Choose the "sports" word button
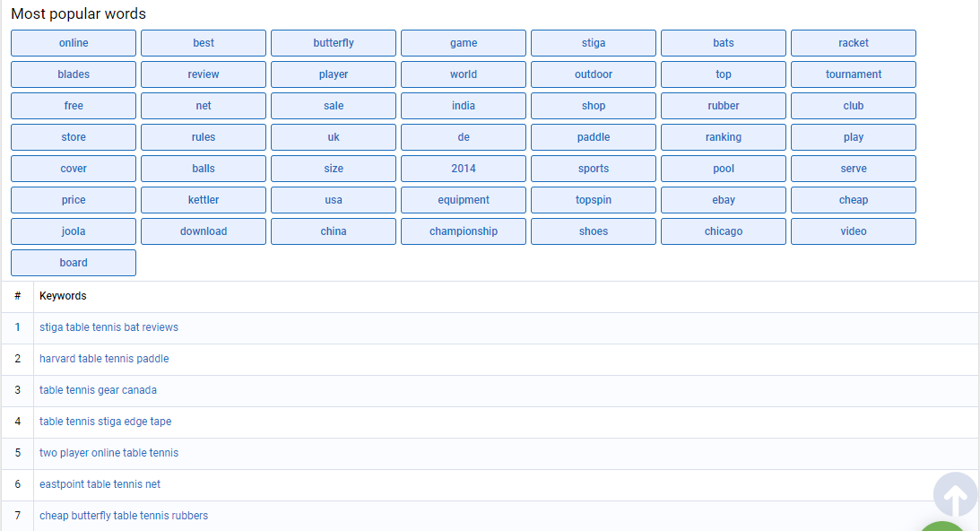This screenshot has height=531, width=980. (x=594, y=169)
